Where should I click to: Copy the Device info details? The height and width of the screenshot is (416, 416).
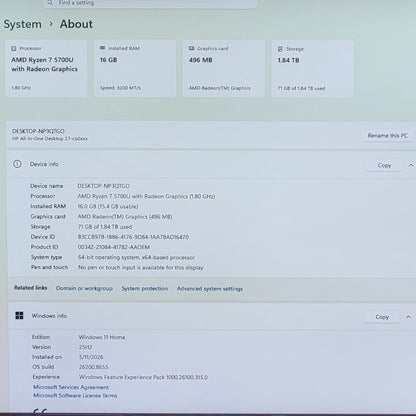tap(384, 165)
